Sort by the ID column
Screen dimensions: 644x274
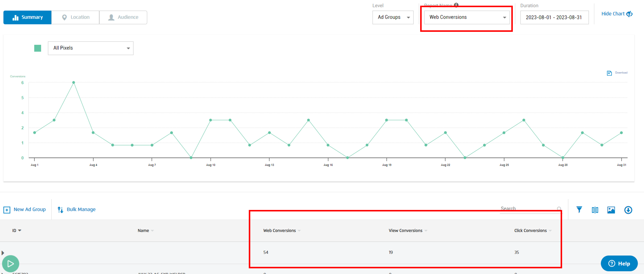[x=17, y=230]
